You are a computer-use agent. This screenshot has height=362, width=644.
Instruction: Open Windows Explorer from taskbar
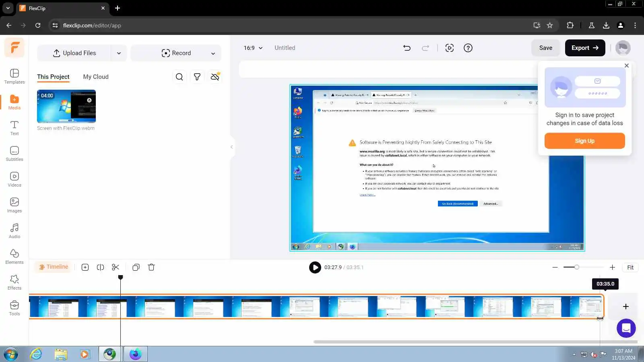[61, 354]
